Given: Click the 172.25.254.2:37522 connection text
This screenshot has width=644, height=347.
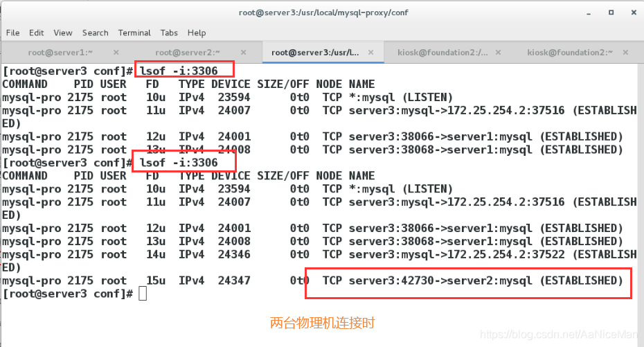Looking at the screenshot, I should click(506, 254).
